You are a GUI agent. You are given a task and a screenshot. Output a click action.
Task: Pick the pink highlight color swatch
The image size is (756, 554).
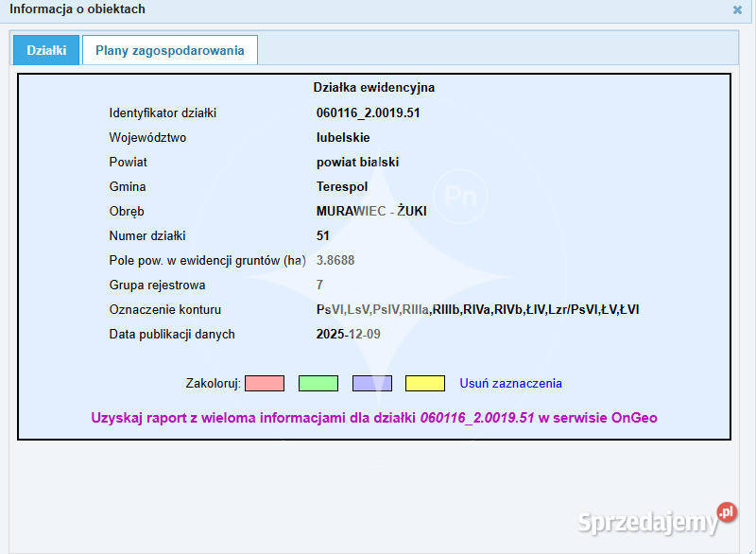(x=264, y=383)
